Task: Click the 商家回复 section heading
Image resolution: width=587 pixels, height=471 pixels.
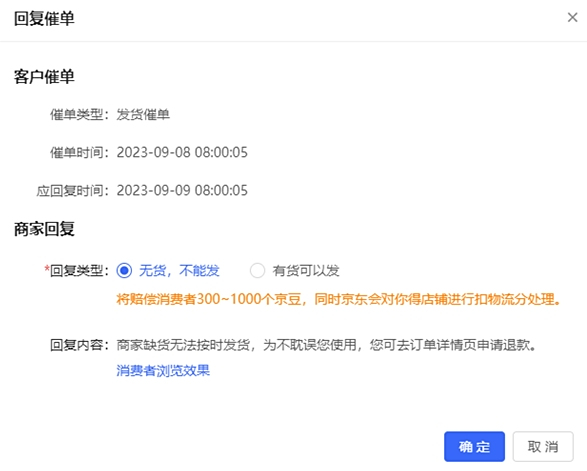Action: point(44,229)
